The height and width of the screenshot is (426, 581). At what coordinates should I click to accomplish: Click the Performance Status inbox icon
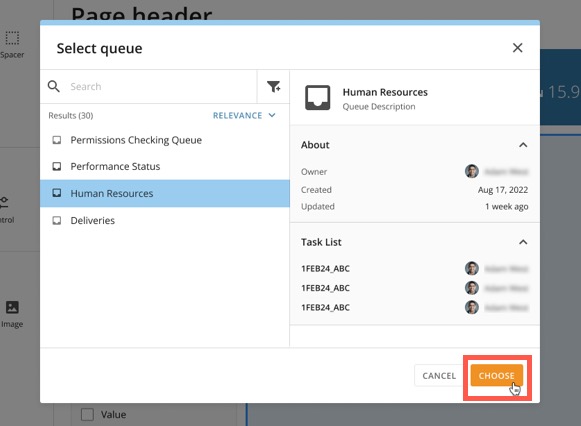click(57, 166)
